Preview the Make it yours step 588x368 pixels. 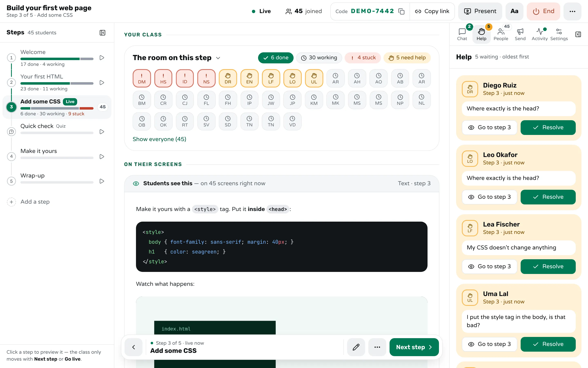tap(102, 156)
